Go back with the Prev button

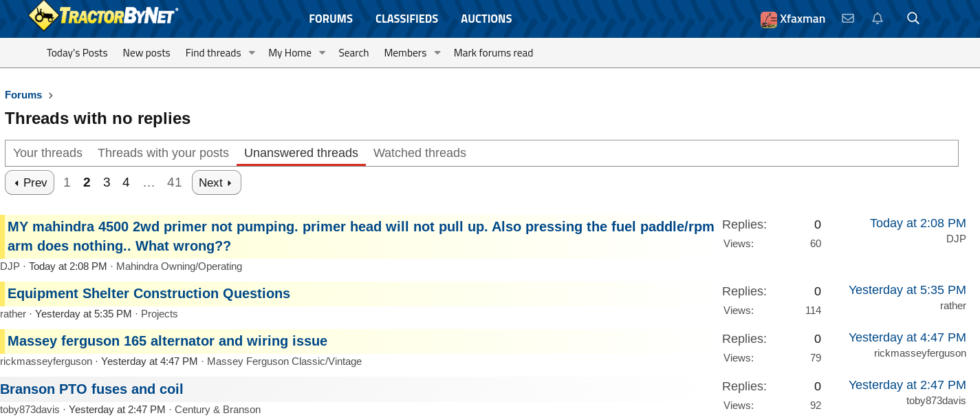(30, 182)
